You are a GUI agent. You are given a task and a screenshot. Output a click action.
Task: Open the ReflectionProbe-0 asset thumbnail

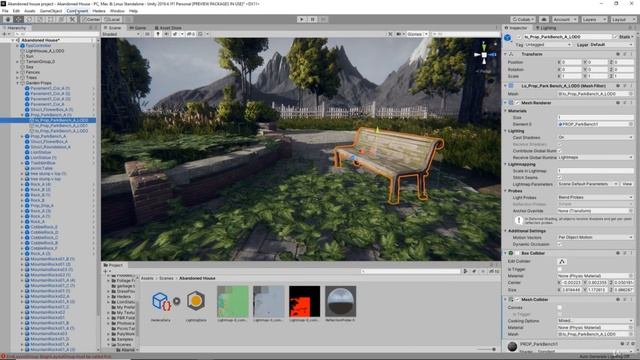pos(340,301)
